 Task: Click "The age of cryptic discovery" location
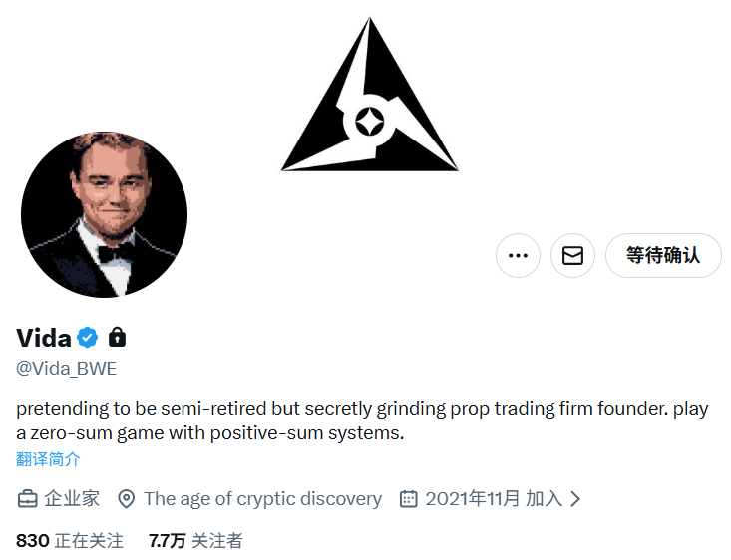coord(262,499)
